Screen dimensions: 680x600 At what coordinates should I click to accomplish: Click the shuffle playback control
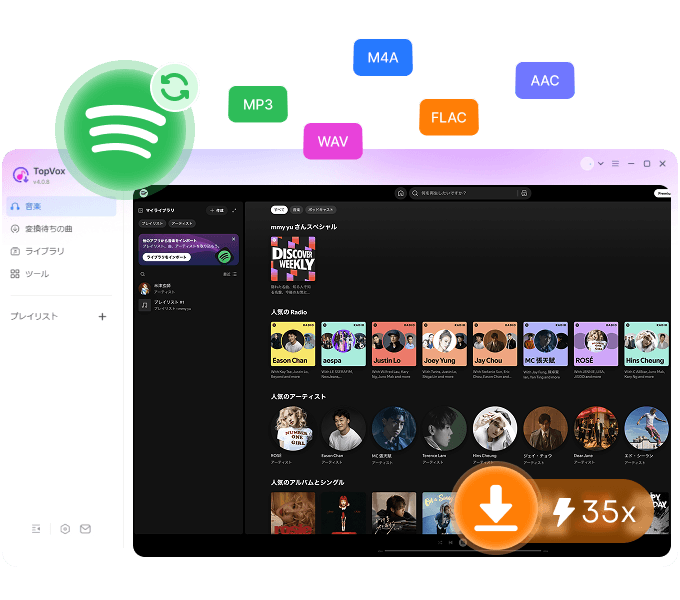pos(440,542)
